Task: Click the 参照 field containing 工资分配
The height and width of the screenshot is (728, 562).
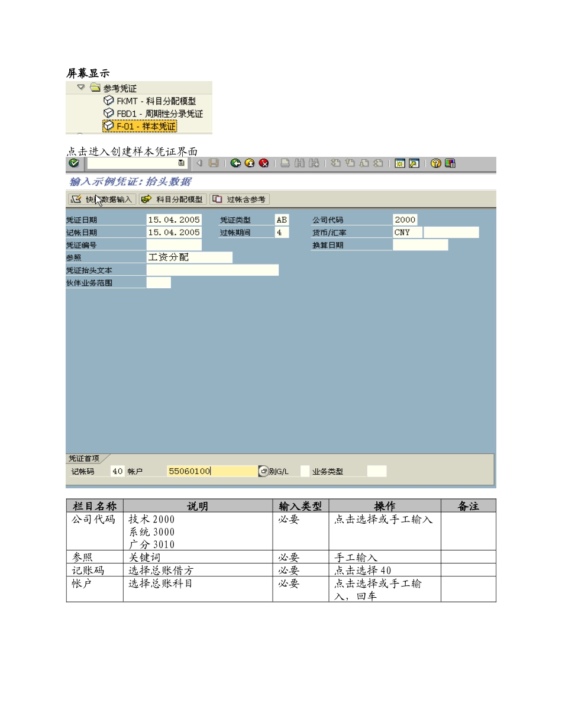Action: click(189, 257)
